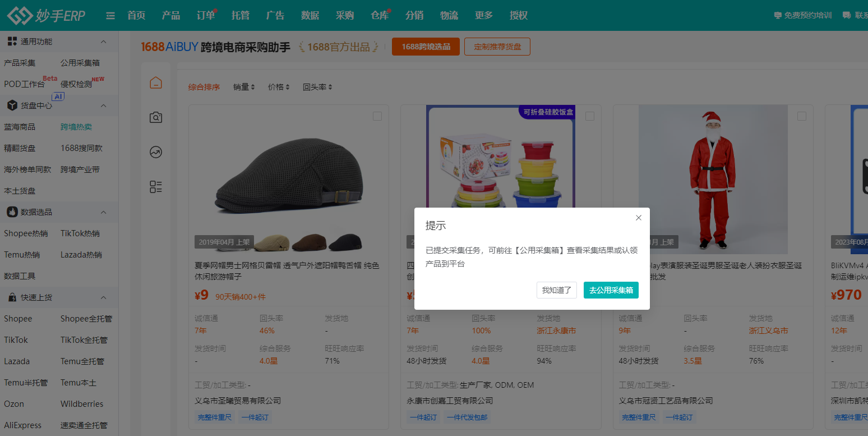Open 公用采集箱 in the sidebar
The width and height of the screenshot is (868, 436).
click(x=80, y=63)
